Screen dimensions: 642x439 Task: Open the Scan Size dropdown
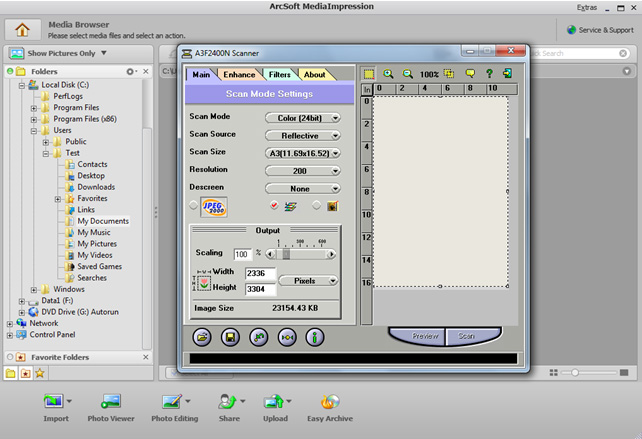pyautogui.click(x=303, y=153)
